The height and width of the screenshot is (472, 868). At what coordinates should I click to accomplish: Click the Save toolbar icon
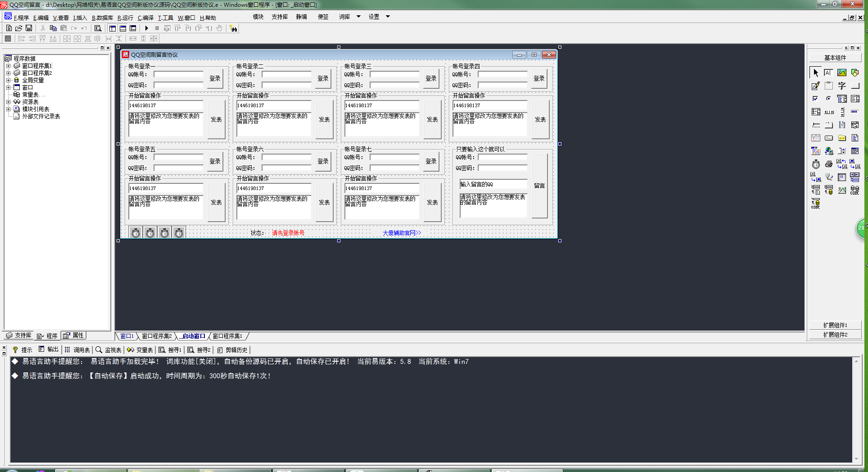28,28
